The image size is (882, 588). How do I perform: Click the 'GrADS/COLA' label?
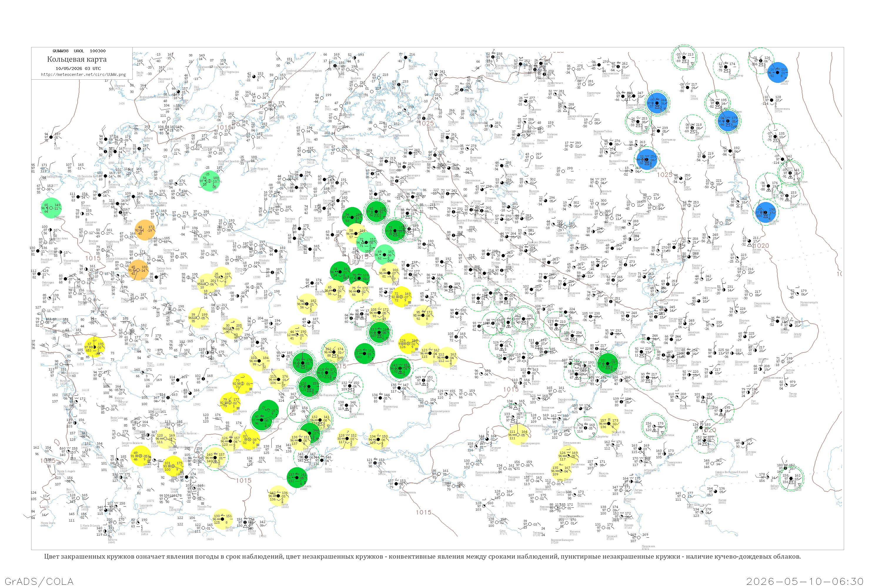pyautogui.click(x=39, y=581)
